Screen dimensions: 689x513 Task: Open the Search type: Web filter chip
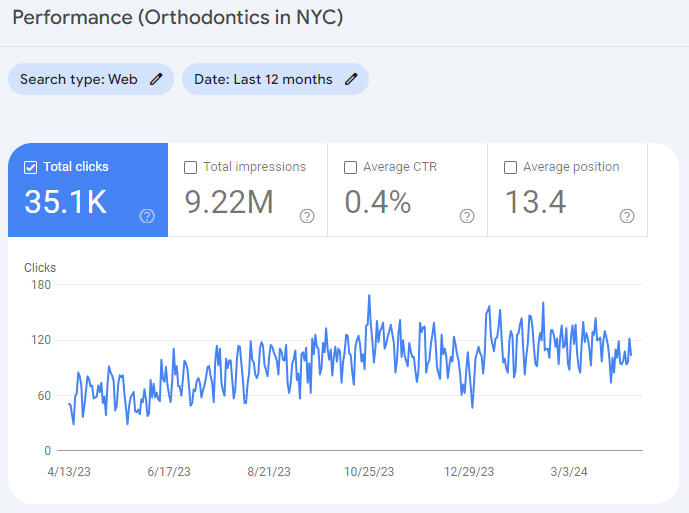point(91,79)
